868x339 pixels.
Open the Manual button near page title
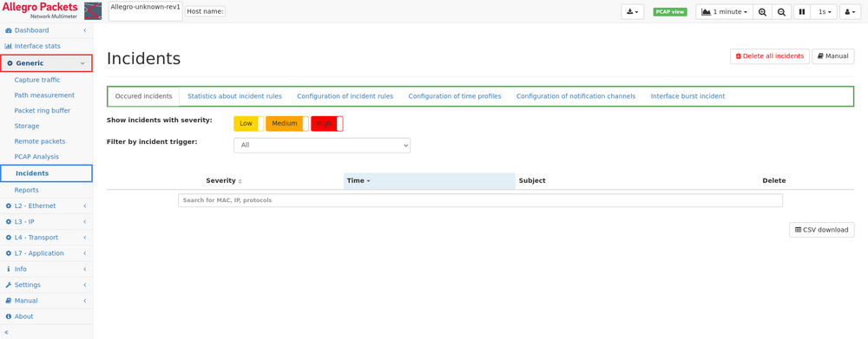point(832,56)
